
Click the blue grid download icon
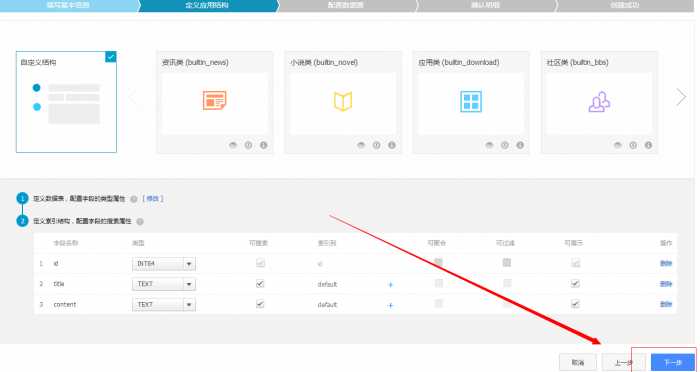click(x=471, y=101)
